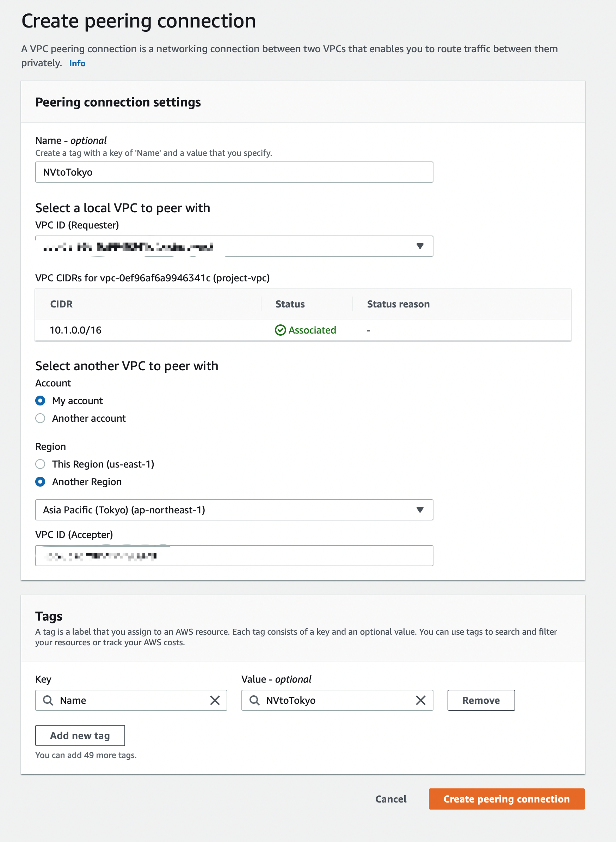Select the My account radio button

tap(40, 401)
